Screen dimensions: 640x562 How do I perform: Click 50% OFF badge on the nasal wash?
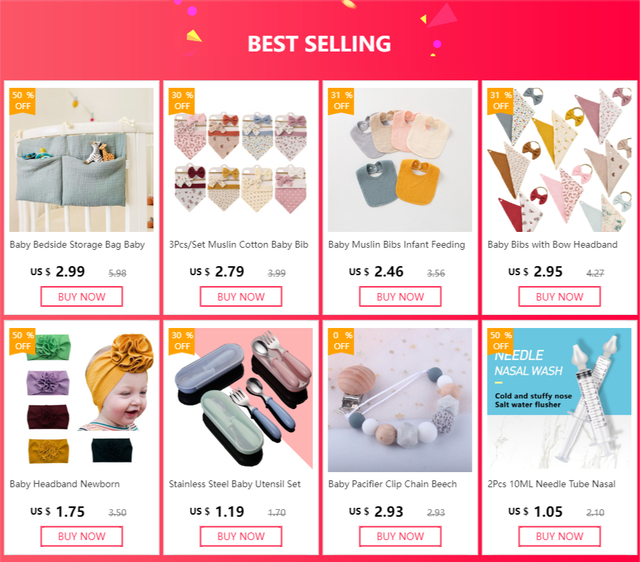500,341
